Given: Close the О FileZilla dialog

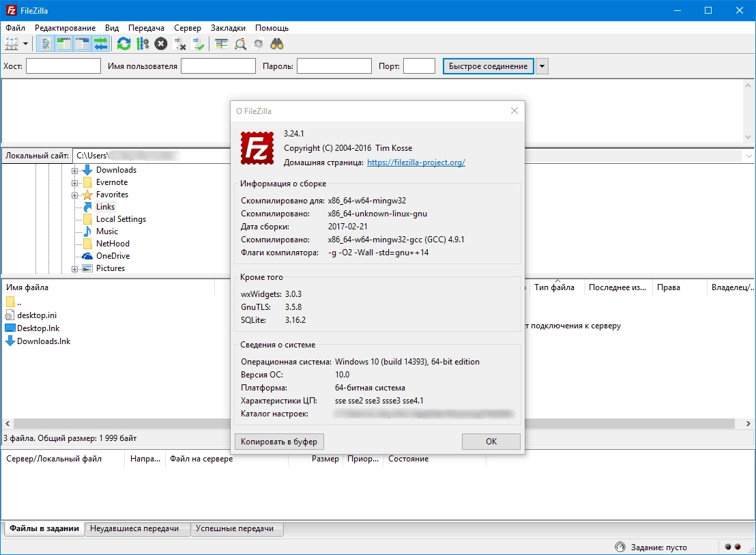Looking at the screenshot, I should (x=514, y=111).
